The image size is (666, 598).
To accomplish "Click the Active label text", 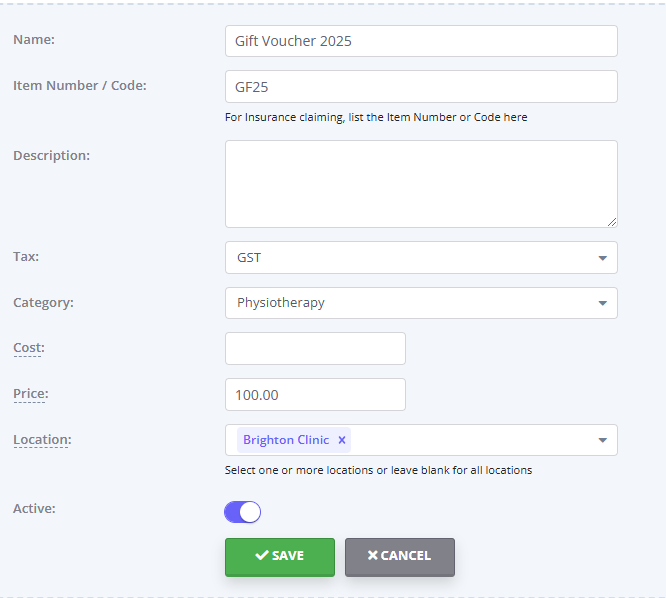I will pyautogui.click(x=34, y=508).
